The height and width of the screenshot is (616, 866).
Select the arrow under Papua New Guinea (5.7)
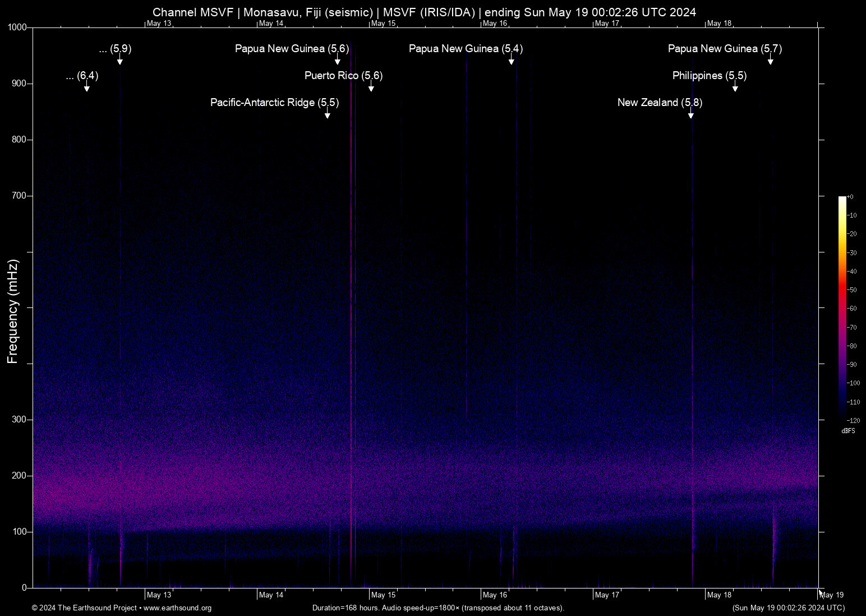pyautogui.click(x=770, y=61)
